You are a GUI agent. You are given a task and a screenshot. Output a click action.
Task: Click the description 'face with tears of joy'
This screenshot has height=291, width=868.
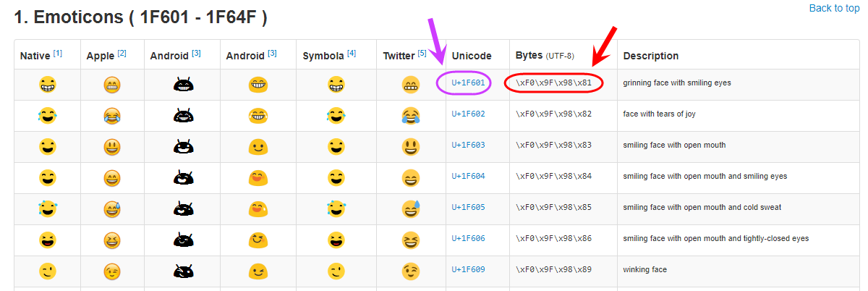tap(660, 114)
